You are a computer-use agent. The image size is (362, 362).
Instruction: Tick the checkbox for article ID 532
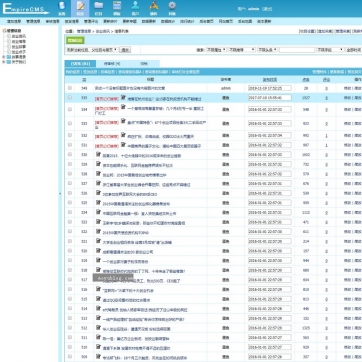tap(70, 135)
